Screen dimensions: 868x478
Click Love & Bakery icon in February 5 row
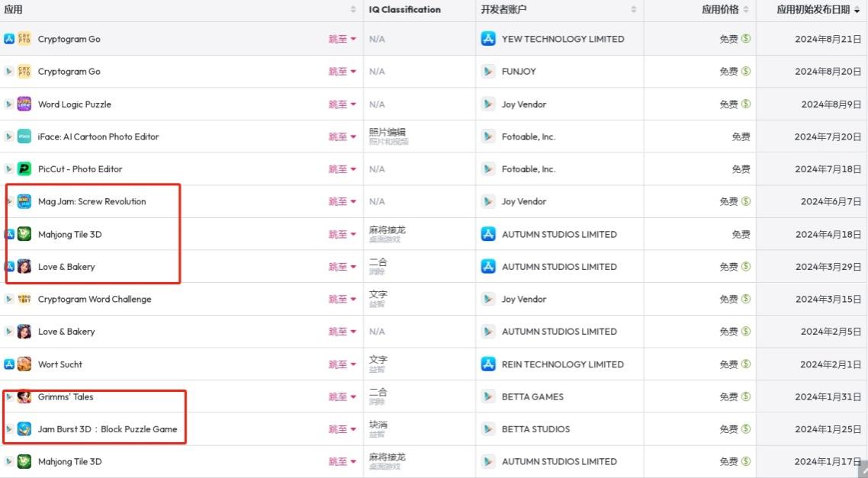point(24,332)
